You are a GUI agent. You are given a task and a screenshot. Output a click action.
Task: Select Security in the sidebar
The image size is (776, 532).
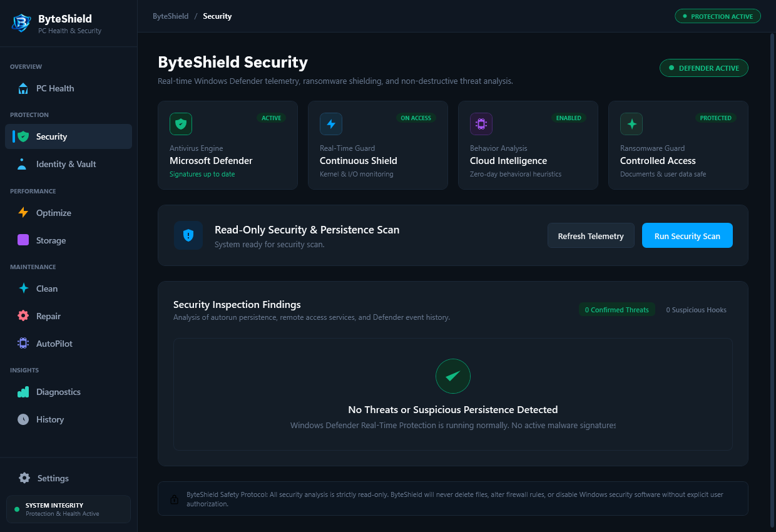[x=68, y=136]
